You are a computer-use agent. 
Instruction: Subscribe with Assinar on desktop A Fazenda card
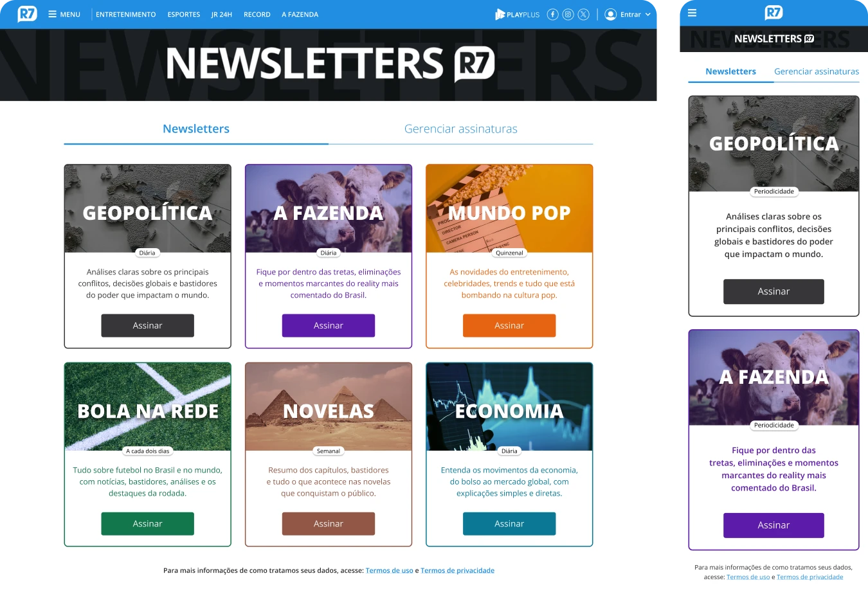[328, 325]
